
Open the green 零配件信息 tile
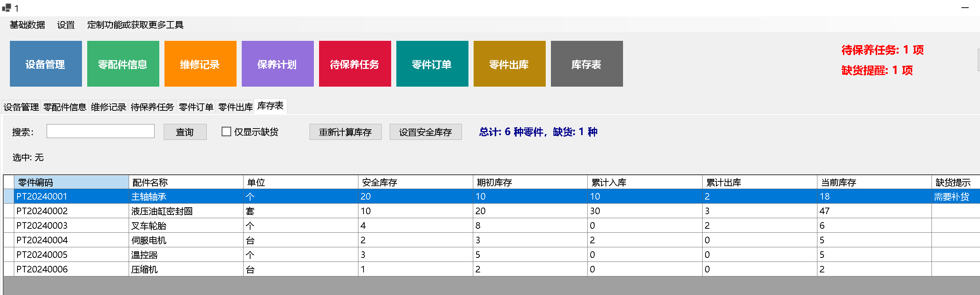pos(123,64)
